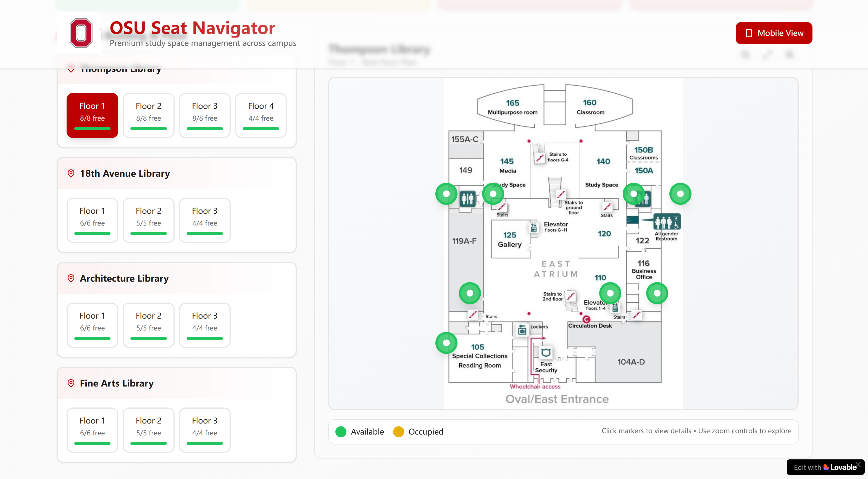868x479 pixels.
Task: Click the 18th Avenue Library location pin
Action: coord(71,173)
